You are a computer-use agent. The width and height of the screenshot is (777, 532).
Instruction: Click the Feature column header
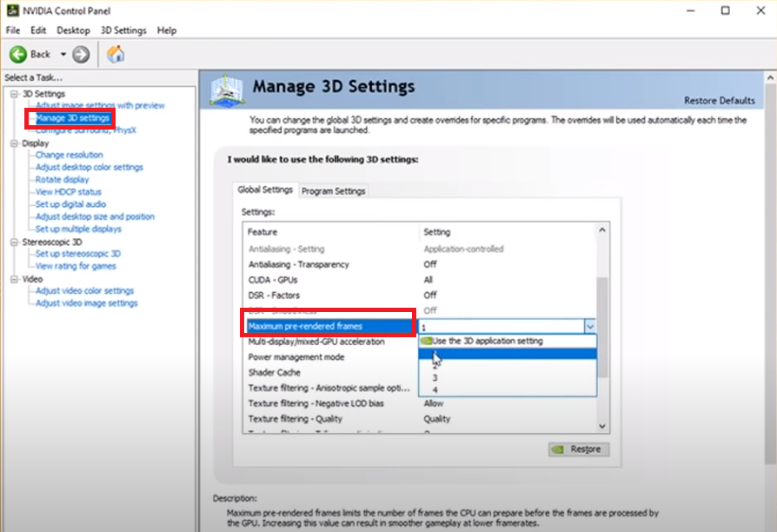331,232
